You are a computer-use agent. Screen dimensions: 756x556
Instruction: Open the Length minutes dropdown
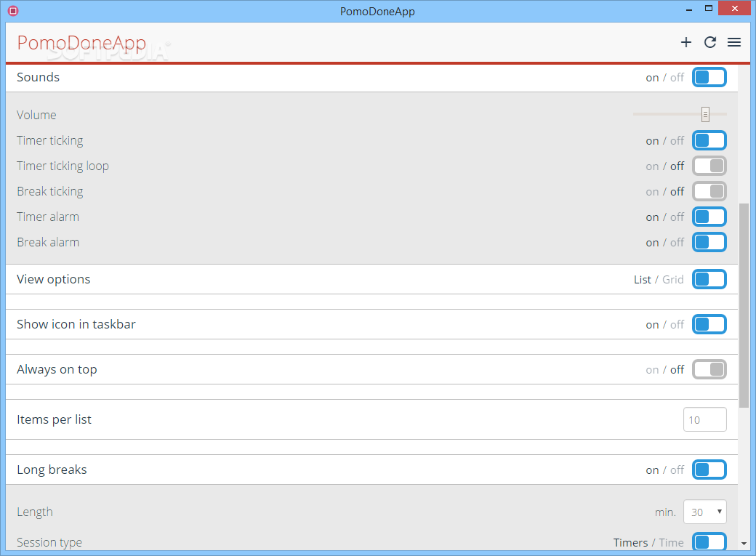(705, 512)
